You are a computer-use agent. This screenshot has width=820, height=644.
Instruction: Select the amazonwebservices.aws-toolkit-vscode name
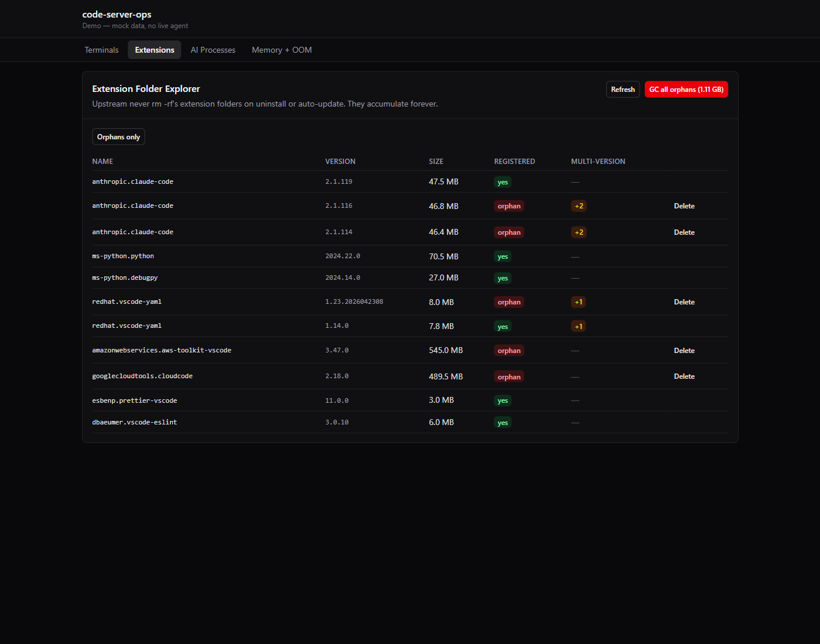pyautogui.click(x=162, y=350)
